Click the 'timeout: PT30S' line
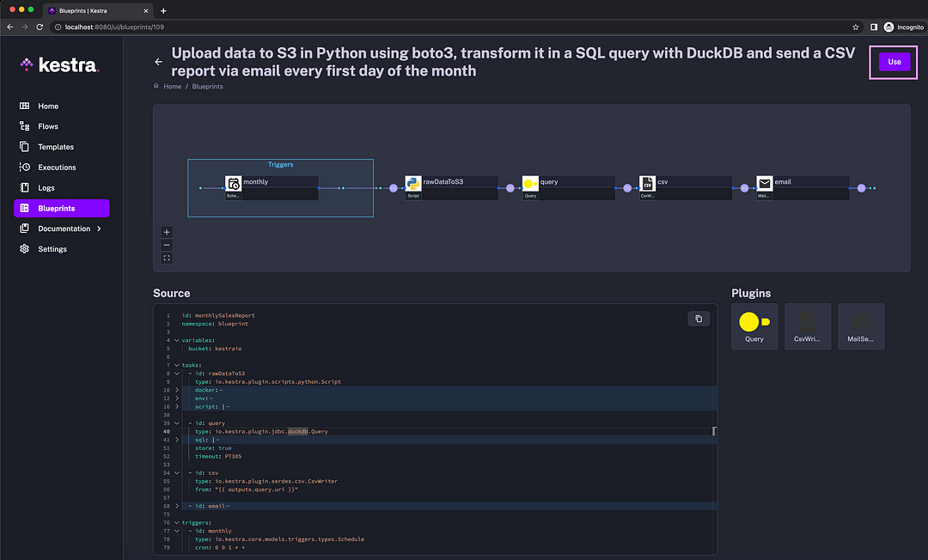928x560 pixels. click(x=218, y=456)
